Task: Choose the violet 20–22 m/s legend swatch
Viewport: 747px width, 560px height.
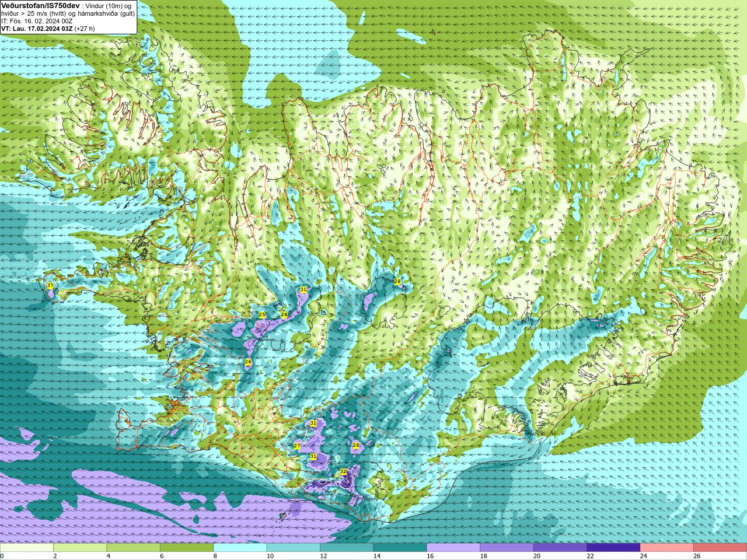Action: coord(560,548)
